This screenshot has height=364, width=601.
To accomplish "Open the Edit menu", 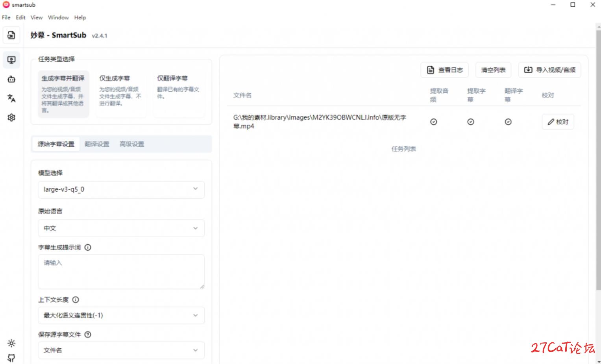I will (x=20, y=17).
